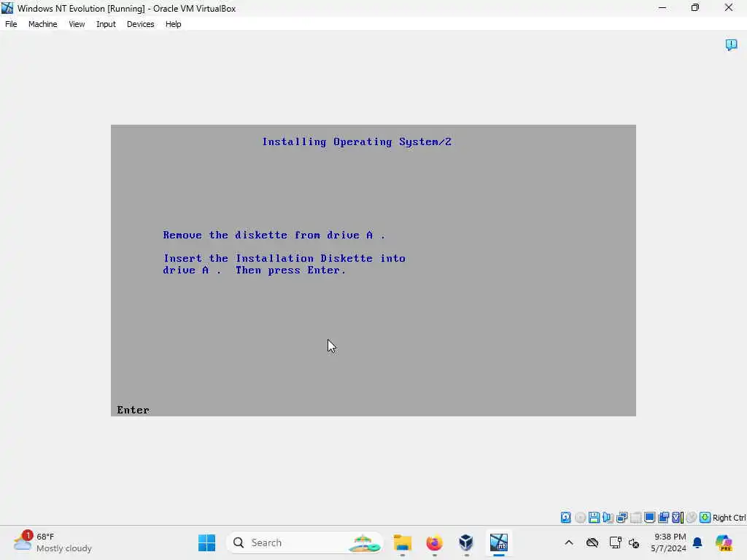Click the hard disk activity indicator
The height and width of the screenshot is (560, 747).
(565, 517)
